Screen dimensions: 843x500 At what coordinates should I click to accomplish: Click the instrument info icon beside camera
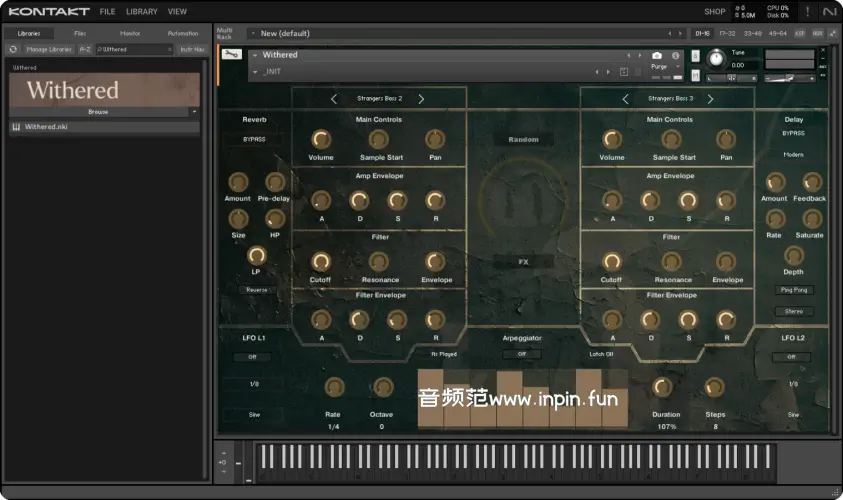pos(675,56)
